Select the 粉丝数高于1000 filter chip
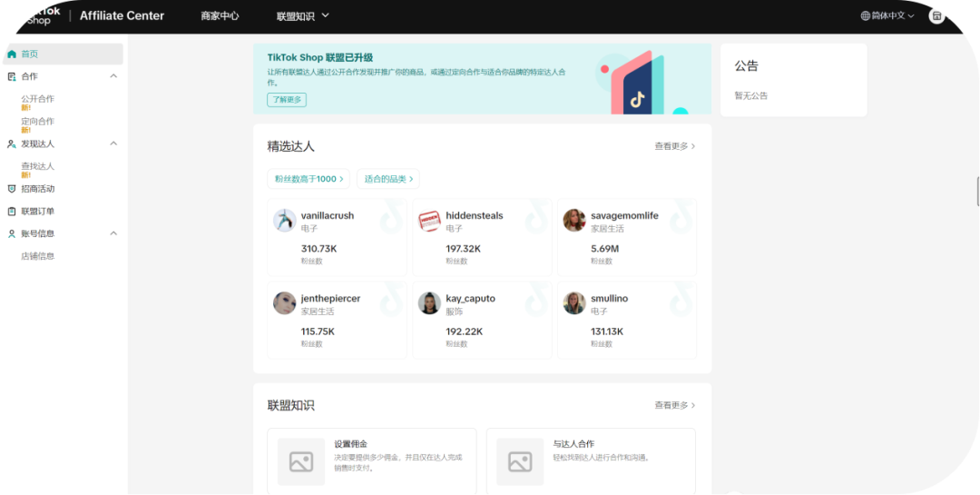 pos(308,179)
